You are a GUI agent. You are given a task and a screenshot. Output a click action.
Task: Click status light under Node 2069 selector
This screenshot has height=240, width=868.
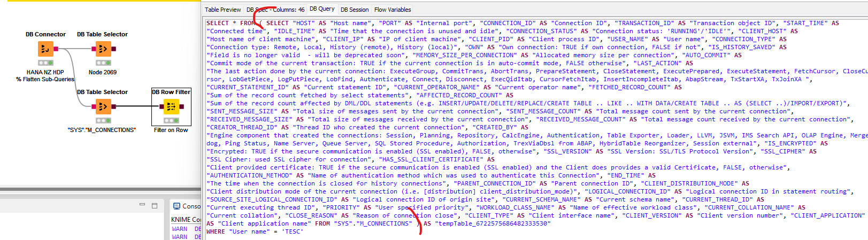(103, 63)
